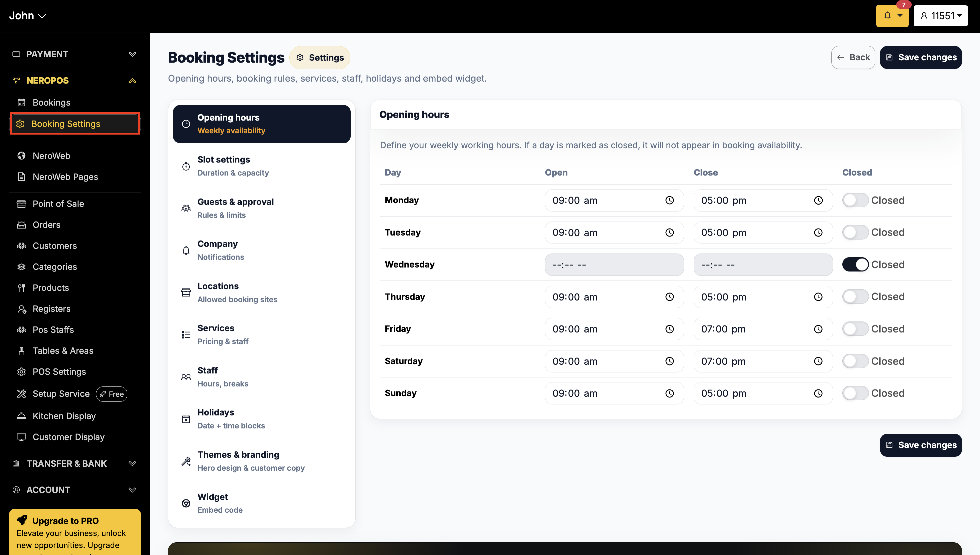This screenshot has height=555, width=980.
Task: Open the 11551 account dropdown
Action: [940, 16]
